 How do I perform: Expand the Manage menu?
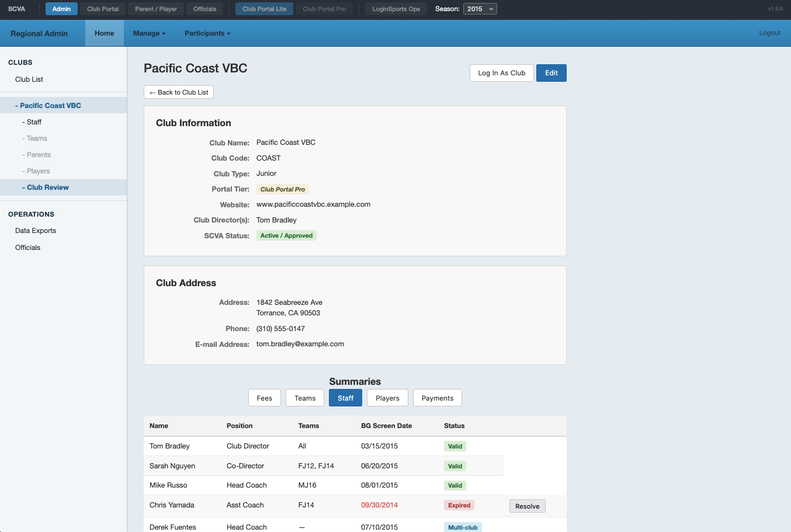[x=149, y=33]
